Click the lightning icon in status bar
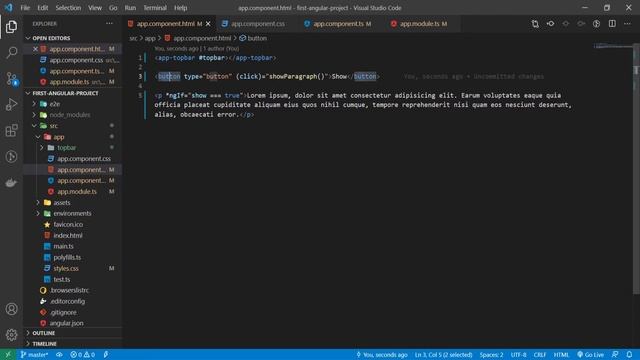This screenshot has height=360, width=640. [x=106, y=355]
